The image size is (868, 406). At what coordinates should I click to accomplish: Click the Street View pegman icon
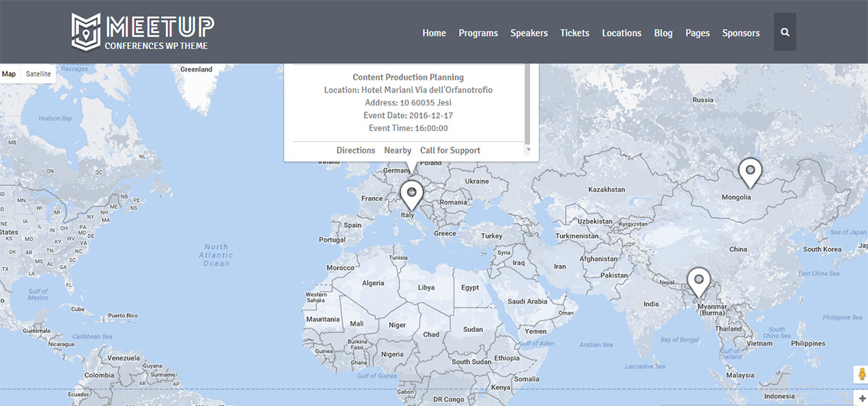[861, 374]
